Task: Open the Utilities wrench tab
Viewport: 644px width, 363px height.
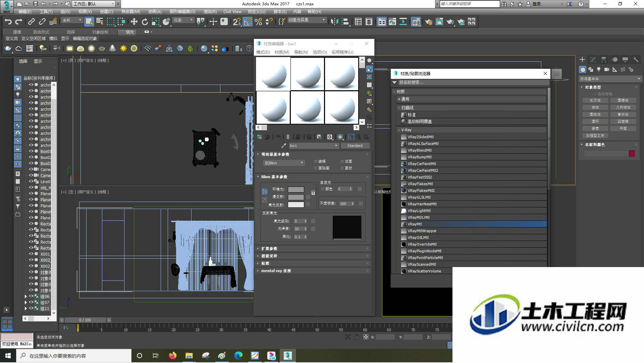Action: 636,60
